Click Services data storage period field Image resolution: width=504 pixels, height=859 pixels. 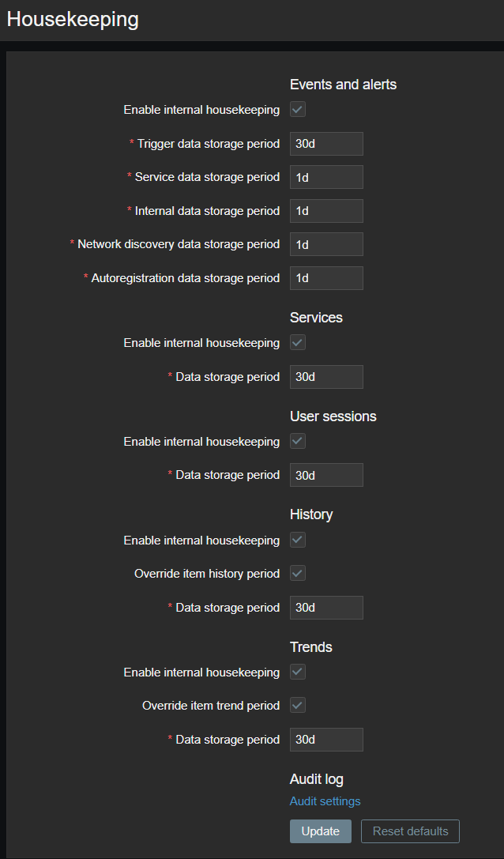[x=326, y=377]
